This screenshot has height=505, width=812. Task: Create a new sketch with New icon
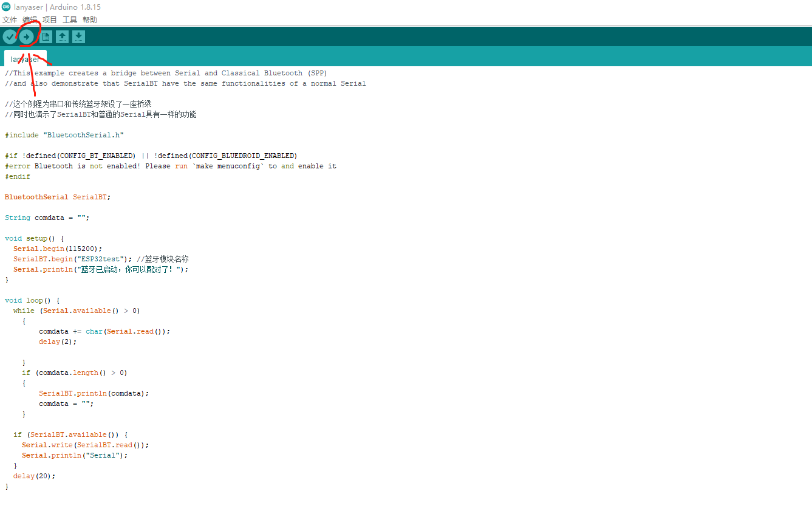click(46, 37)
